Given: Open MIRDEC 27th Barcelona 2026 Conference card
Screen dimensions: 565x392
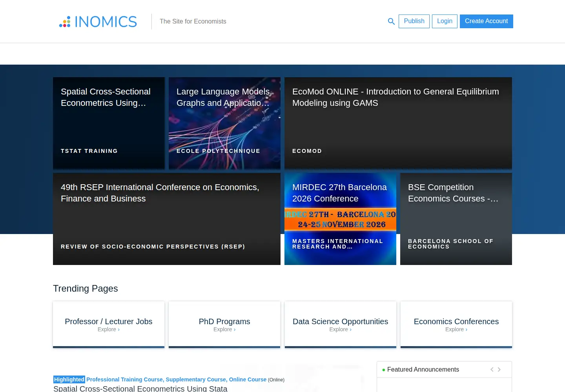Looking at the screenshot, I should pyautogui.click(x=340, y=219).
